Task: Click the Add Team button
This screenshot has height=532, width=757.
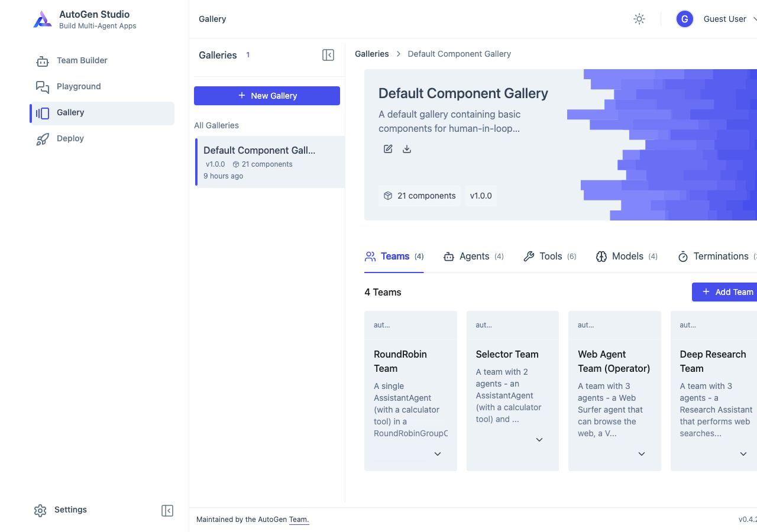Action: 725,292
